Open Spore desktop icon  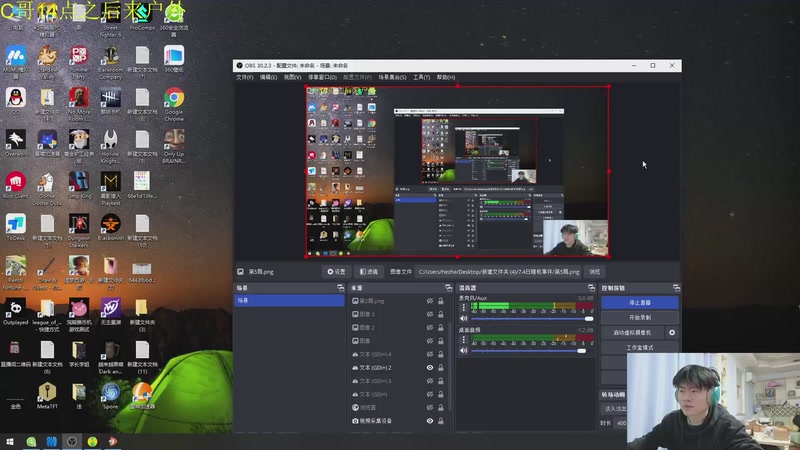111,396
